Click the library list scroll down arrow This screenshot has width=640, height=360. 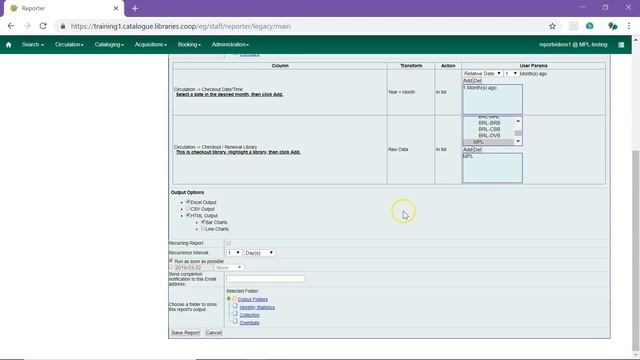pyautogui.click(x=518, y=141)
